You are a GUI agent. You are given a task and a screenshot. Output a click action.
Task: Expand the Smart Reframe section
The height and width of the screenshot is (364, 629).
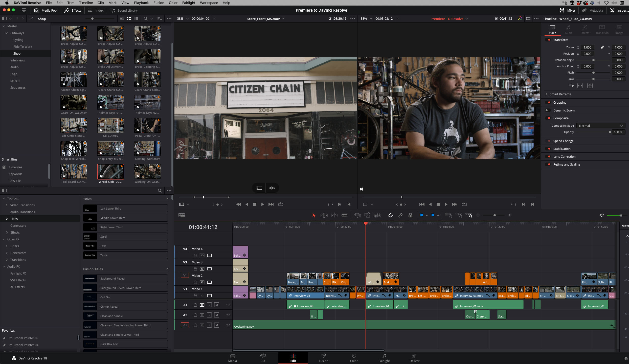pyautogui.click(x=547, y=94)
